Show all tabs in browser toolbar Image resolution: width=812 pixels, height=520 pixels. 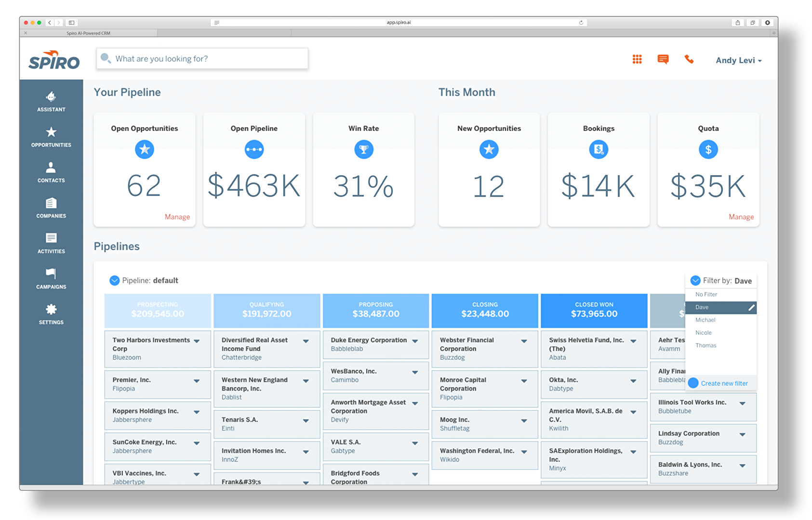(x=753, y=23)
